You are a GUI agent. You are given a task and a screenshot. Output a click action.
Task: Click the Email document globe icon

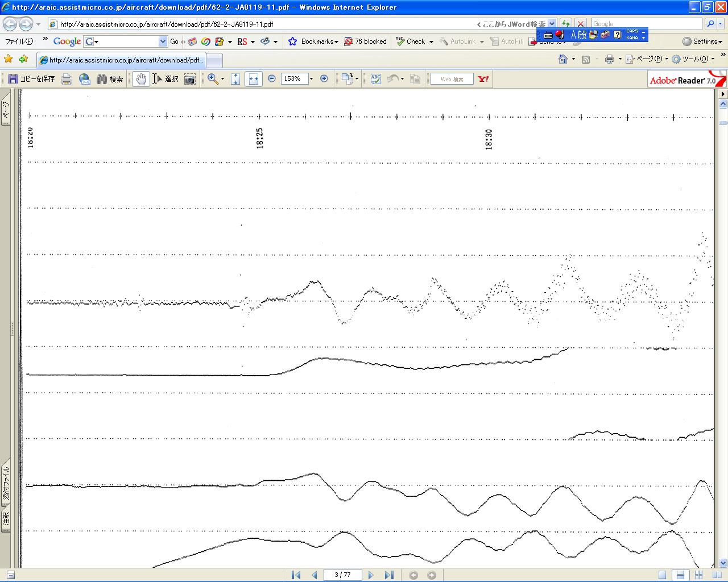tap(85, 79)
